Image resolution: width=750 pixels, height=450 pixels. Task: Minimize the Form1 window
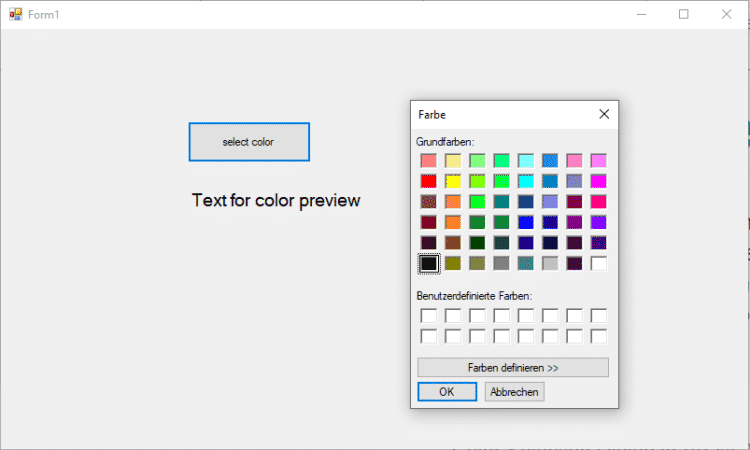641,14
